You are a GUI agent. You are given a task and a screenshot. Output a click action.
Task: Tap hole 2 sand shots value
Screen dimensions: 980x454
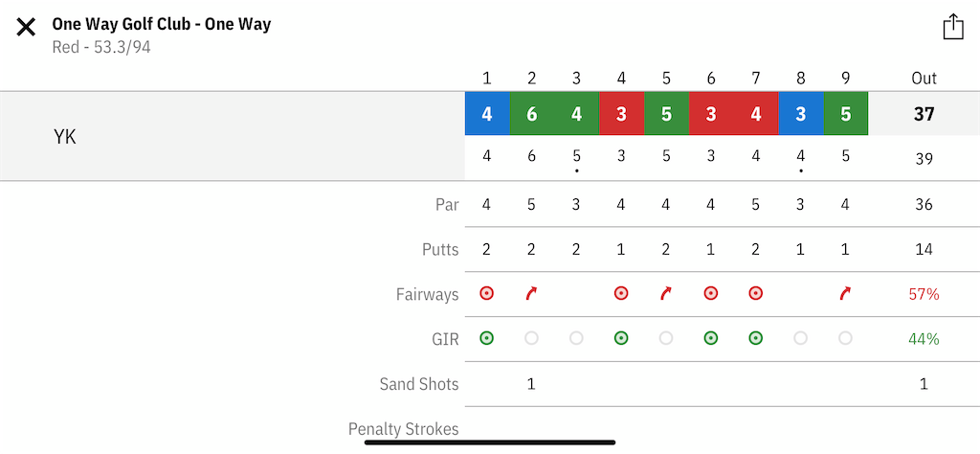point(531,384)
